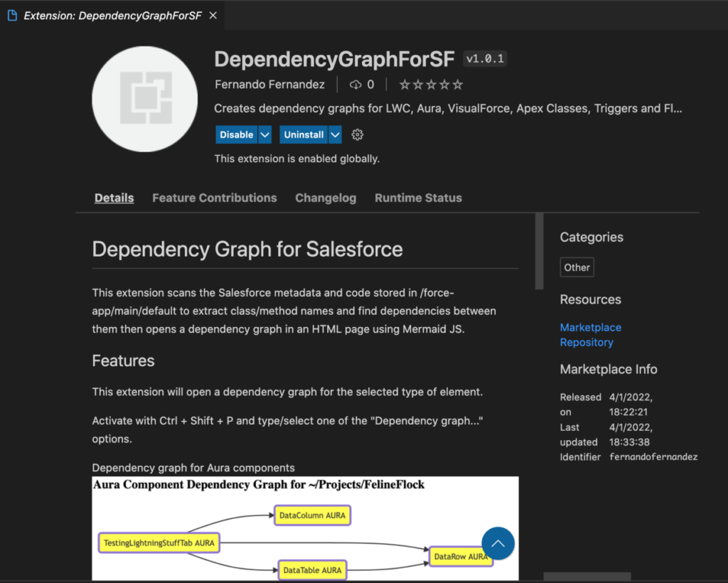Viewport: 728px width, 583px height.
Task: Click the Uninstall button
Action: pos(304,134)
